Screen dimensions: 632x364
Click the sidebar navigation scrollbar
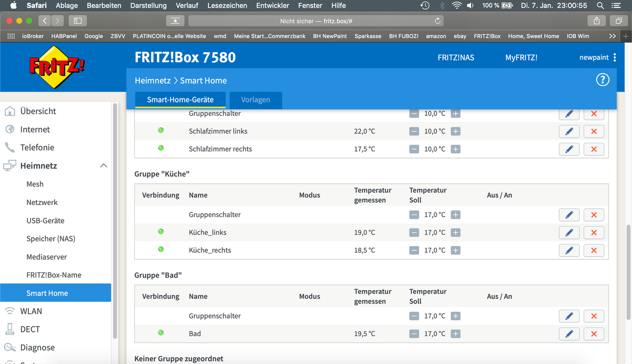click(115, 221)
